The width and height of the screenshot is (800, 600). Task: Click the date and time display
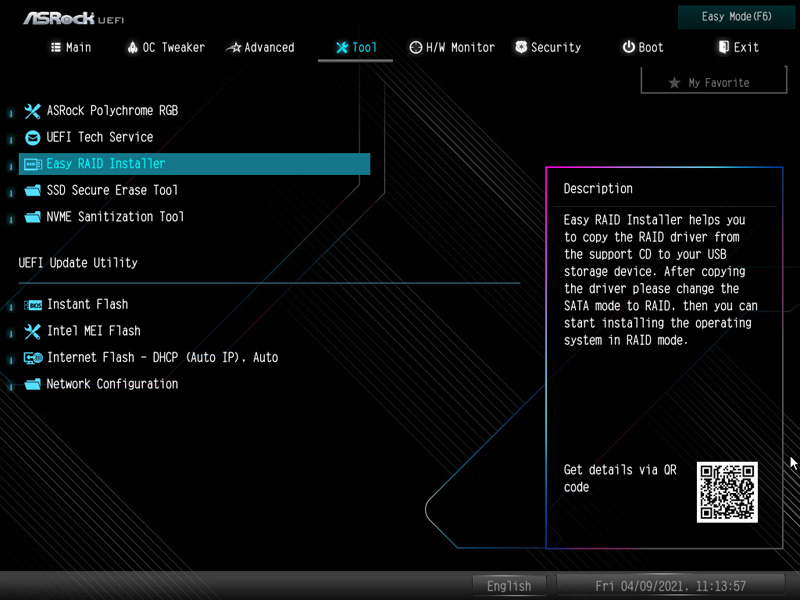[670, 586]
